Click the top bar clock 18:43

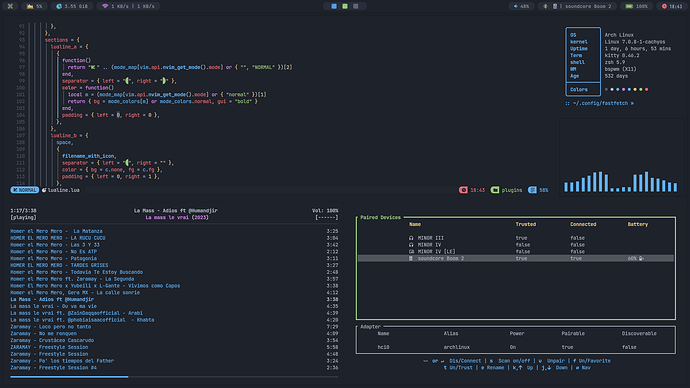click(672, 6)
